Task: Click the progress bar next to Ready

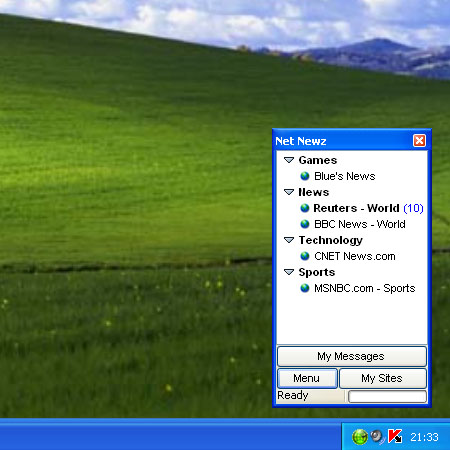Action: click(x=387, y=397)
